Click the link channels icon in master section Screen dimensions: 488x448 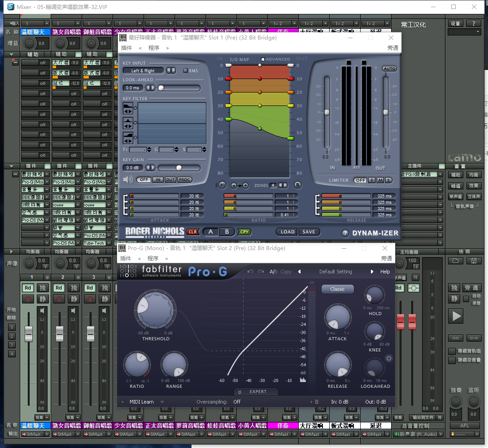(x=456, y=338)
